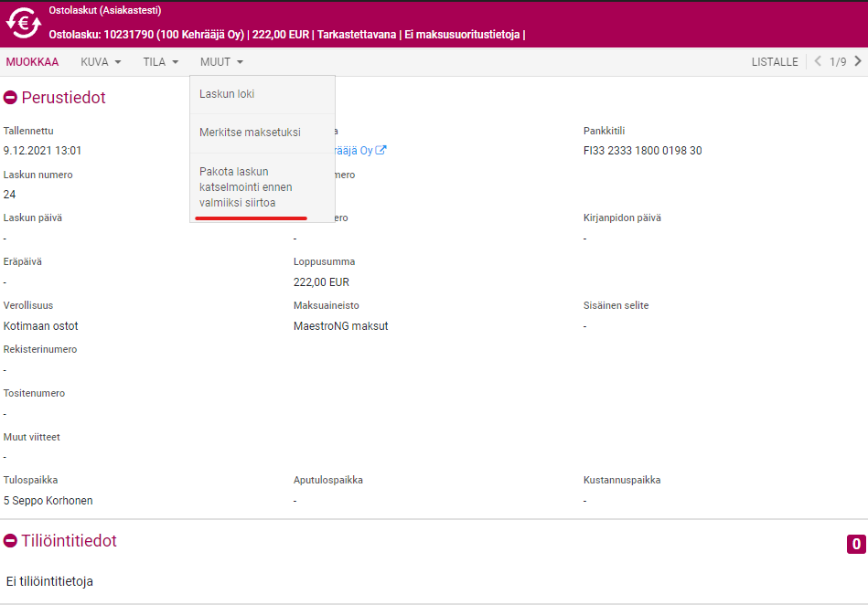Go to the previous invoice arrow
The width and height of the screenshot is (868, 605).
point(818,61)
